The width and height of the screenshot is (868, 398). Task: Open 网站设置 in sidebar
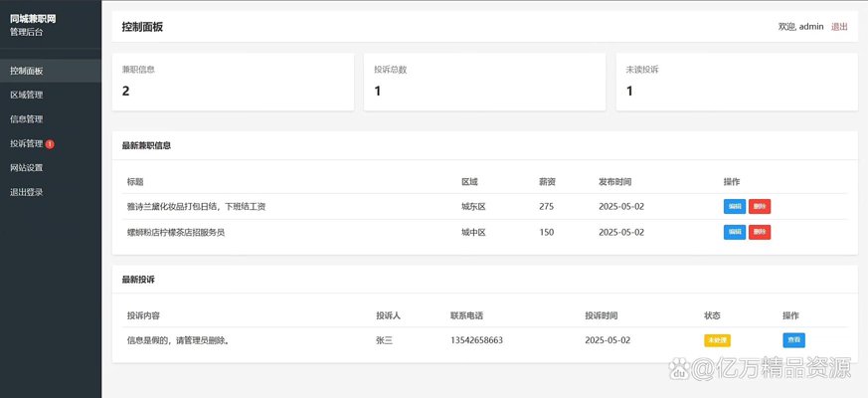(51, 168)
